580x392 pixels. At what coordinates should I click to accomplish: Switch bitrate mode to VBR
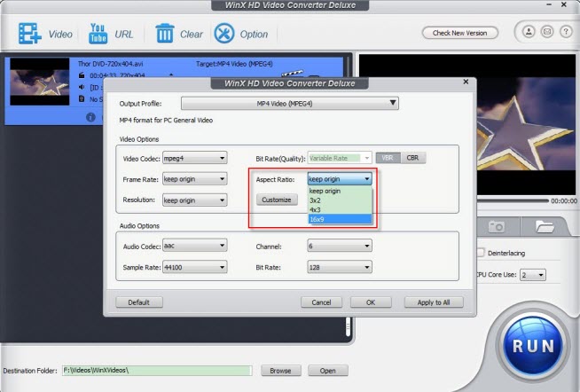click(388, 158)
